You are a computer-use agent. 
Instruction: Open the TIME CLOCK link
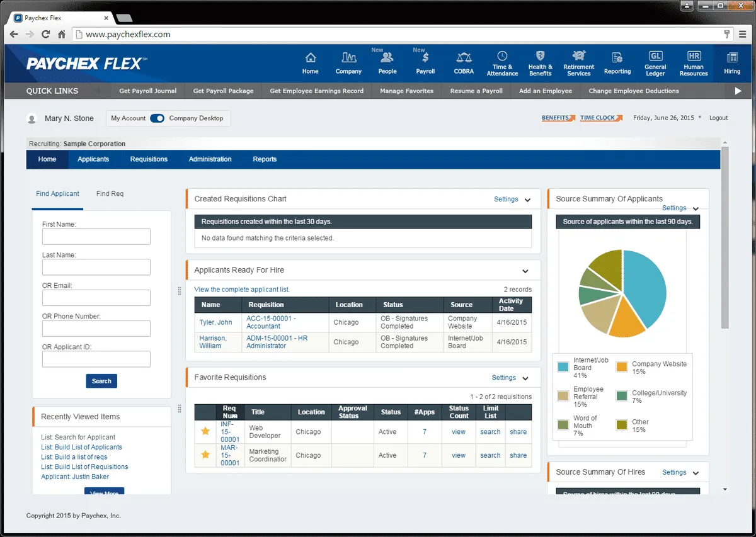pyautogui.click(x=601, y=118)
